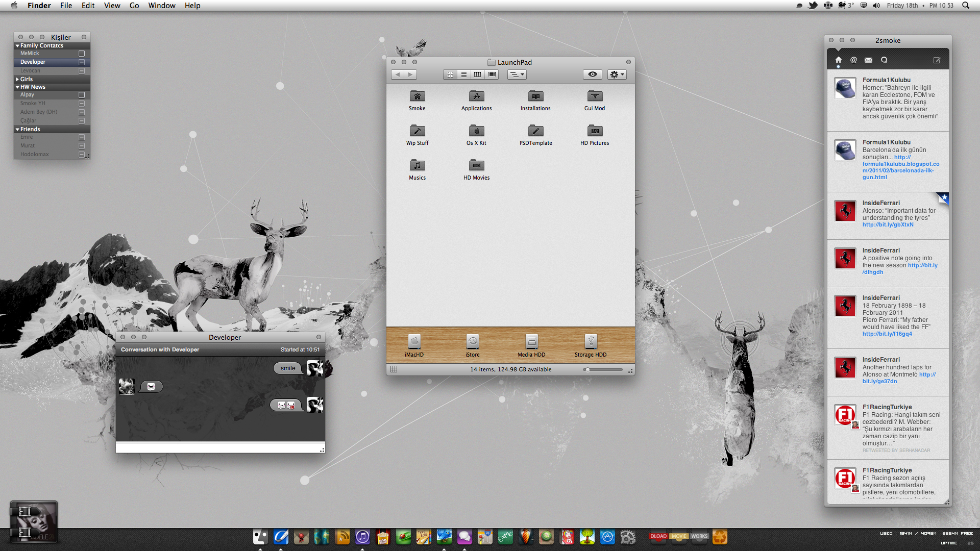Compose a new tweet in 2smoke

[937, 60]
